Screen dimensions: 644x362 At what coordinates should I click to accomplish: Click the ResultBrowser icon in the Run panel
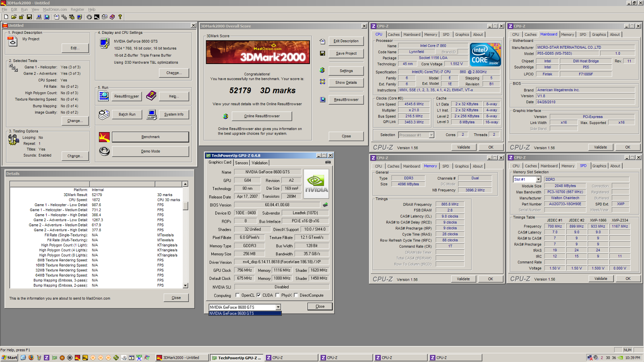pyautogui.click(x=104, y=96)
